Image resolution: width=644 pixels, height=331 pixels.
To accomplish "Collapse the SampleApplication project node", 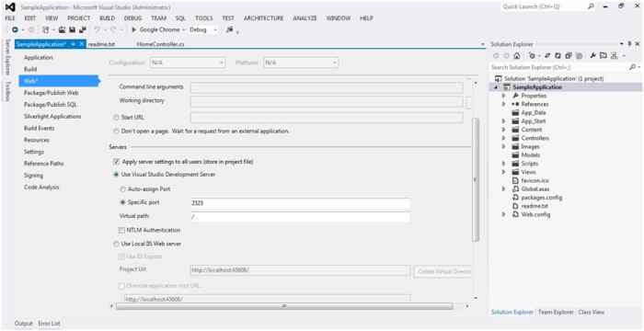I will 496,87.
